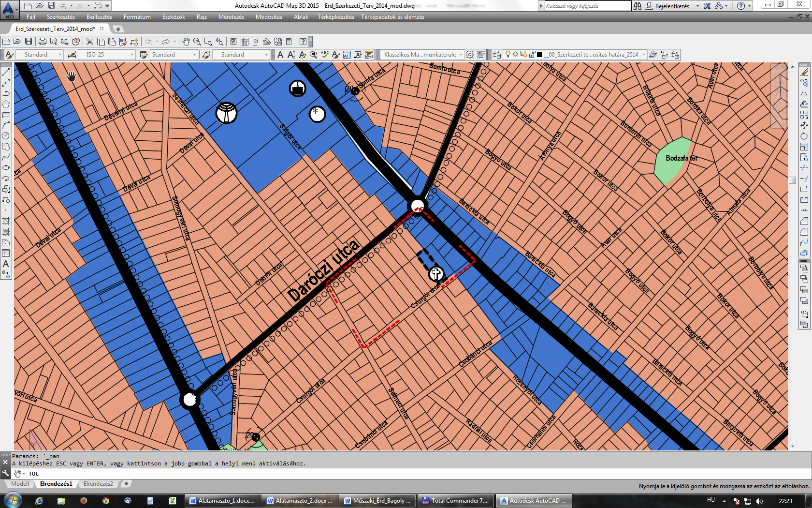Open the Méretezés menu
The height and width of the screenshot is (508, 812).
[x=231, y=17]
